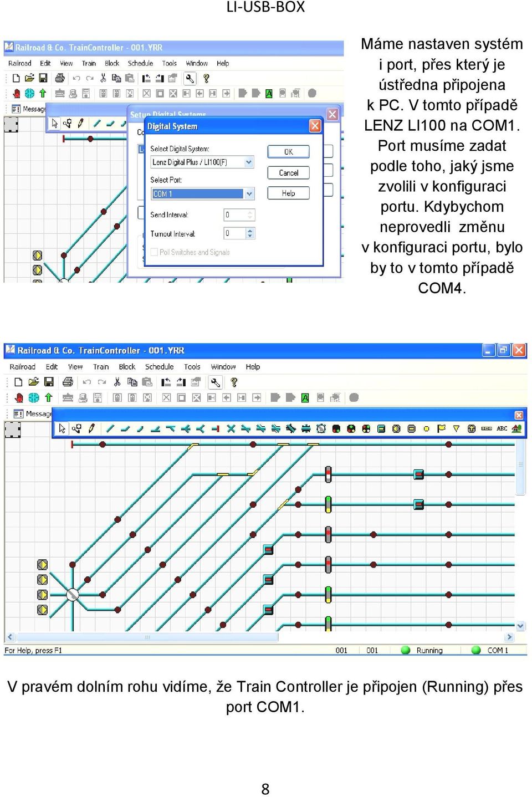Click the green up arrow icon in the lower window
Image resolution: width=532 pixels, height=797 pixels.
click(x=49, y=397)
